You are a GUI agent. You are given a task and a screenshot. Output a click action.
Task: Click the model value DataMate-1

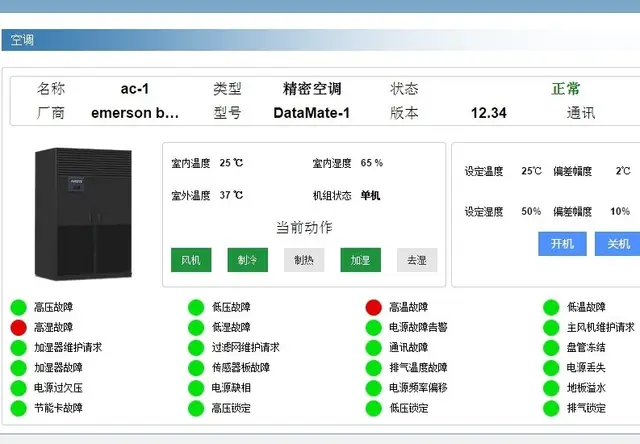click(x=312, y=113)
